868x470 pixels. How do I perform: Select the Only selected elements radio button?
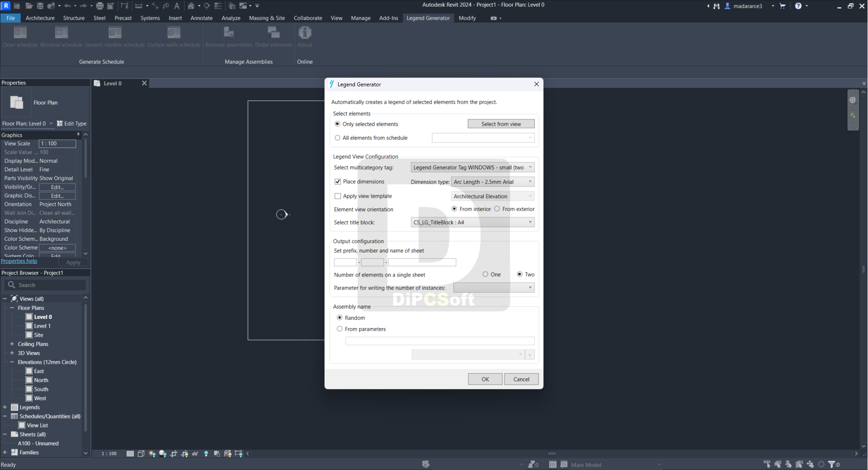[x=337, y=124]
